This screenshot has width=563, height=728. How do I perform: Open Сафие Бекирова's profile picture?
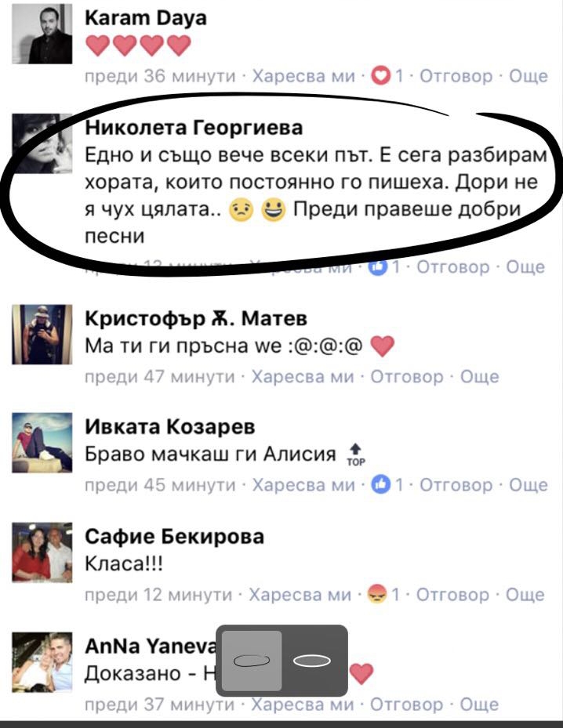pos(42,552)
